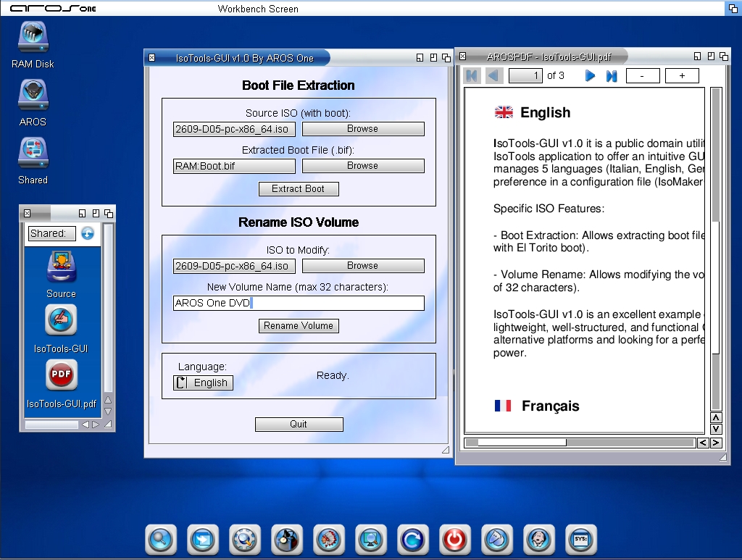Browse for the ISO to Modify
This screenshot has height=560, width=742.
363,266
